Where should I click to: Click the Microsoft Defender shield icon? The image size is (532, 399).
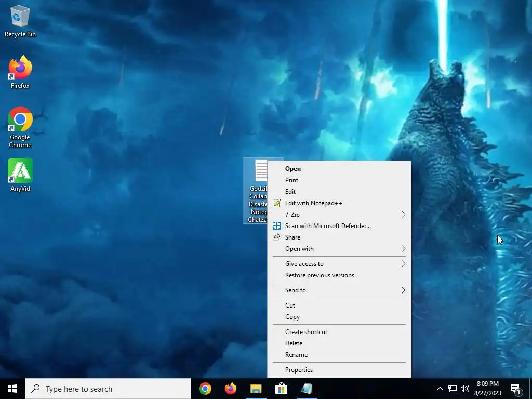tap(277, 226)
